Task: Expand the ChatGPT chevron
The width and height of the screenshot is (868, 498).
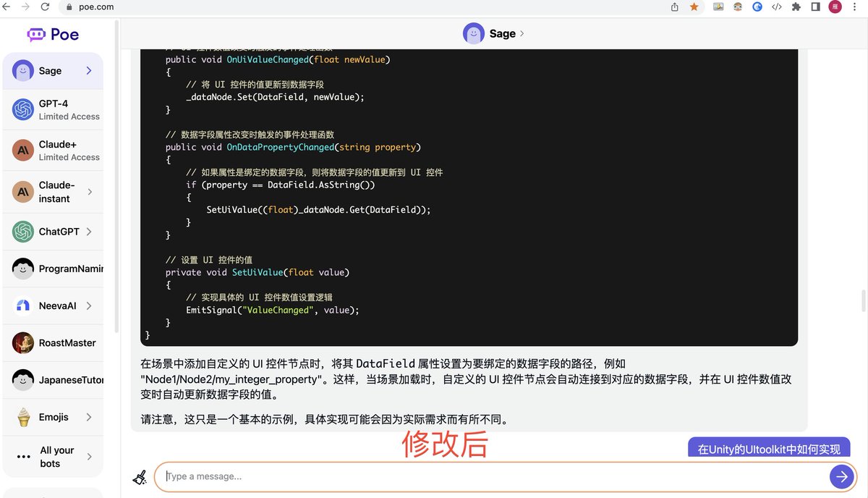Action: coord(89,232)
